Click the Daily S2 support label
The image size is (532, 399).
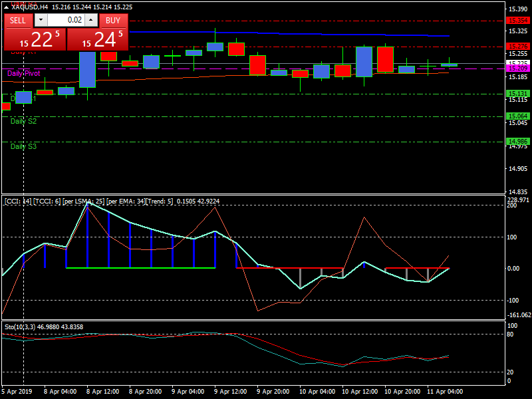click(x=24, y=121)
